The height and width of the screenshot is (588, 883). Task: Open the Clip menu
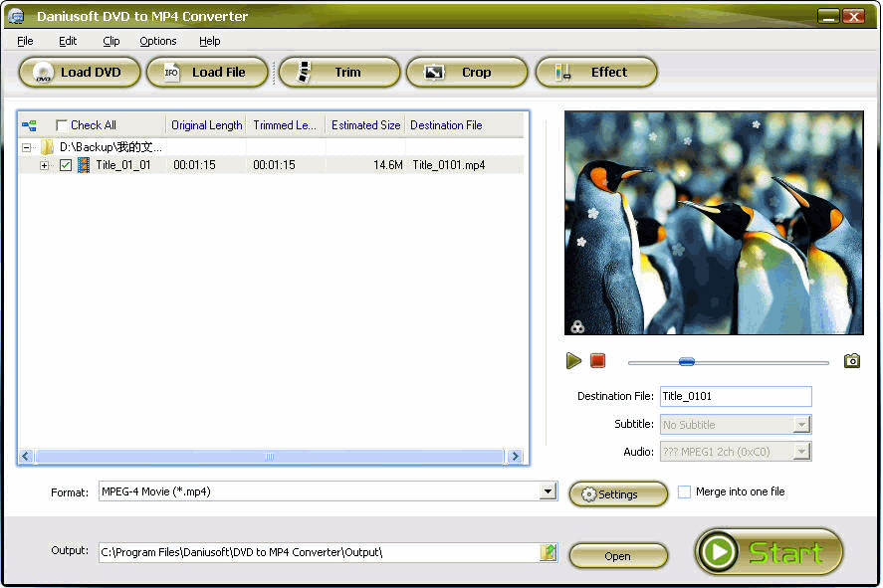tap(110, 41)
